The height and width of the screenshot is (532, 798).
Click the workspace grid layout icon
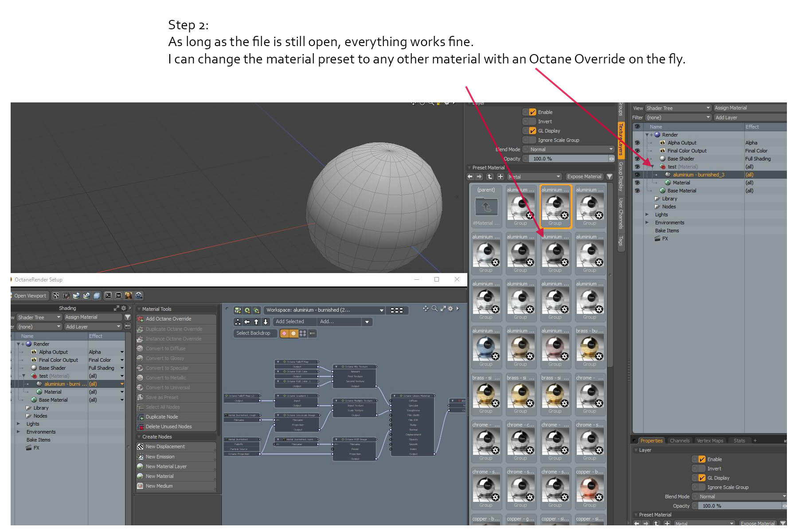[397, 310]
